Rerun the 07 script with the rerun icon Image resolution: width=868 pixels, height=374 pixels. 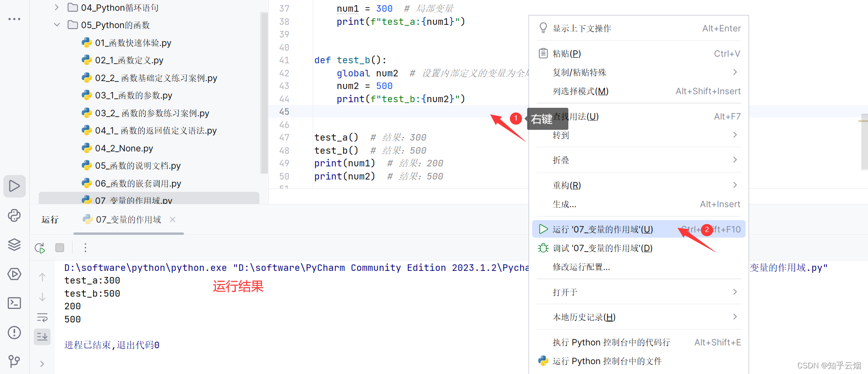click(40, 248)
